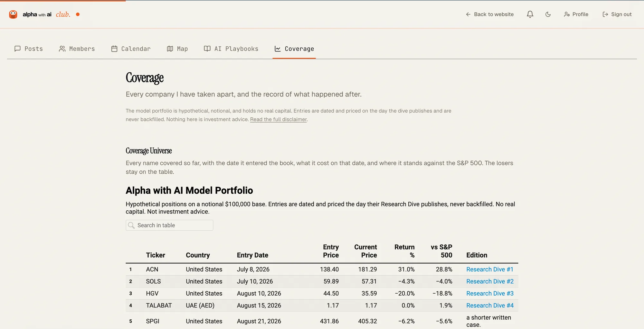644x329 pixels.
Task: Click the Back to website arrow
Action: [x=468, y=14]
